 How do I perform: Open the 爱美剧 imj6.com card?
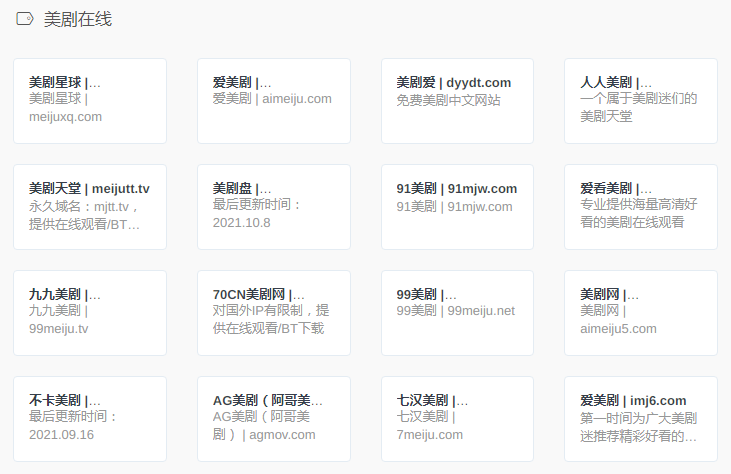[x=641, y=419]
